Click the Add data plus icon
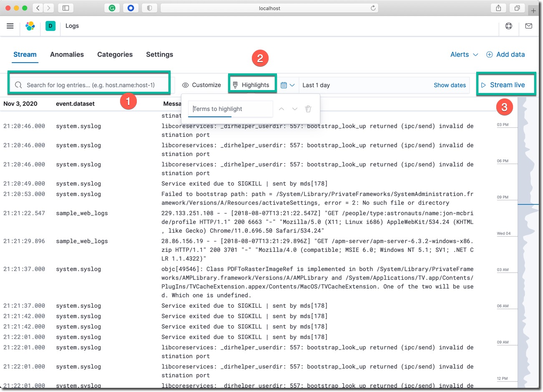The width and height of the screenshot is (543, 392). point(490,55)
